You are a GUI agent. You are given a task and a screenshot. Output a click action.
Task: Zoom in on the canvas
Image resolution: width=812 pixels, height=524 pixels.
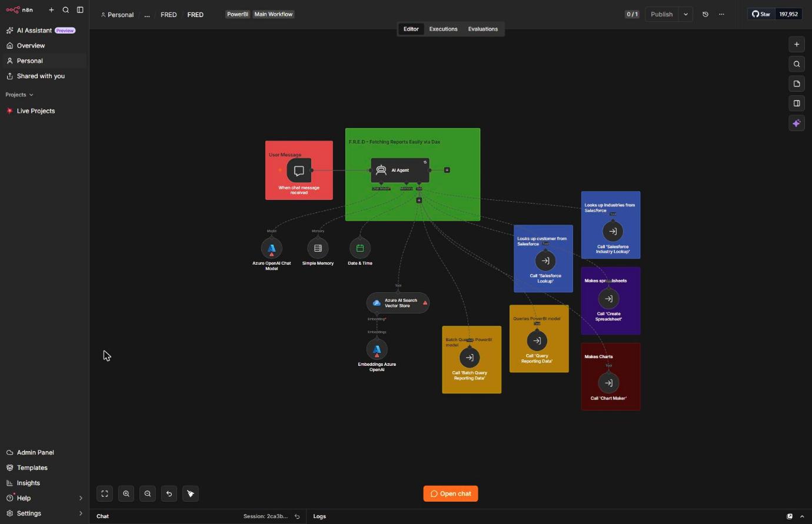[126, 494]
